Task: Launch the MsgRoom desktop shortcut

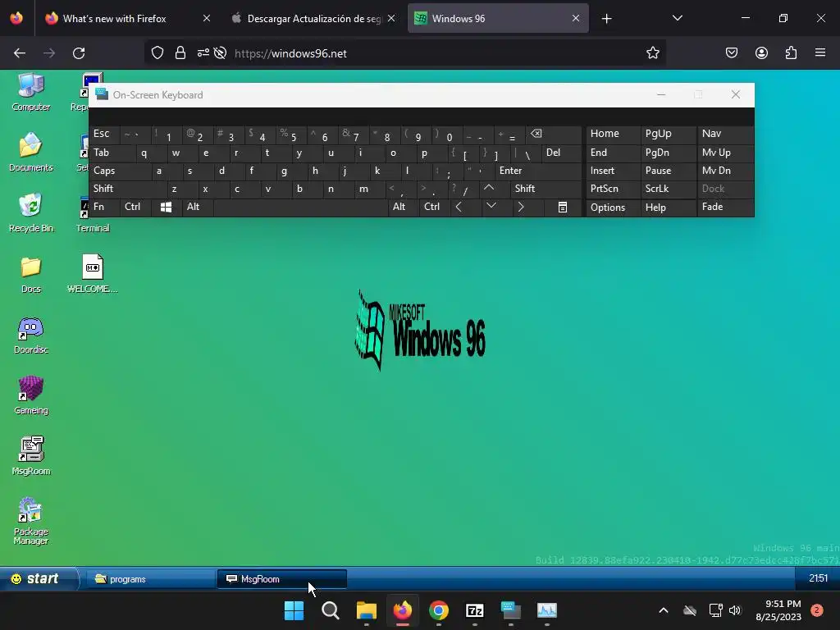Action: click(x=31, y=456)
